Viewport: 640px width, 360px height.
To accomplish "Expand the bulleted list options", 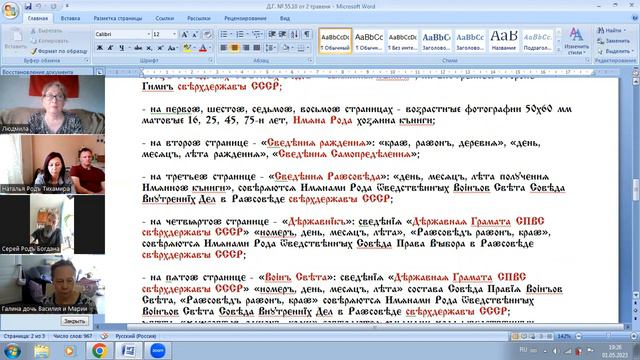I will coord(231,34).
